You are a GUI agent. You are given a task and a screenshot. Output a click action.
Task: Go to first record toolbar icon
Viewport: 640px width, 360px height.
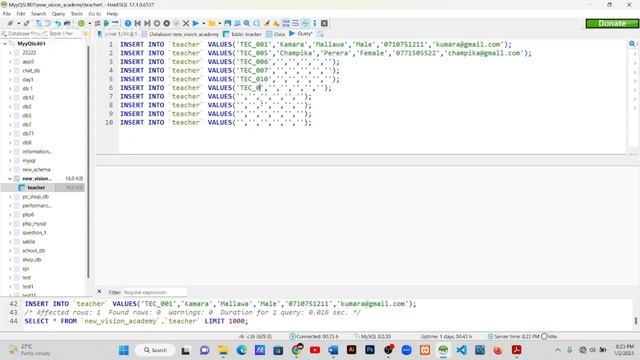[138, 23]
